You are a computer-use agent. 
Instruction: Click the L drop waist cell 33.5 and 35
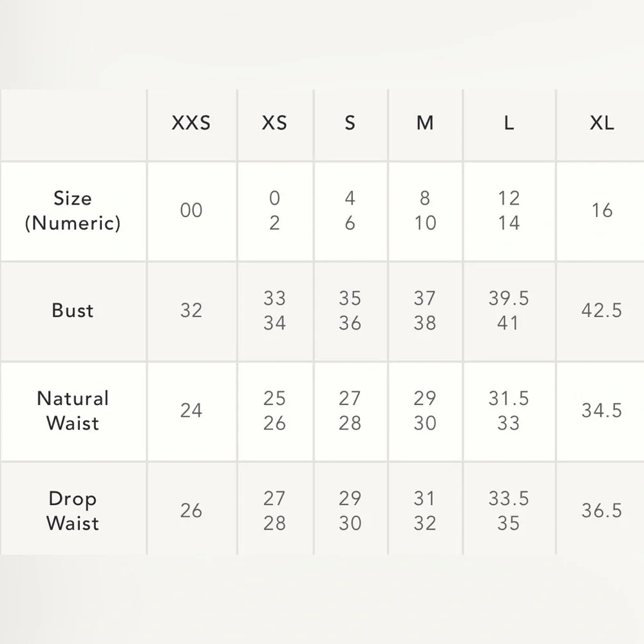[509, 511]
